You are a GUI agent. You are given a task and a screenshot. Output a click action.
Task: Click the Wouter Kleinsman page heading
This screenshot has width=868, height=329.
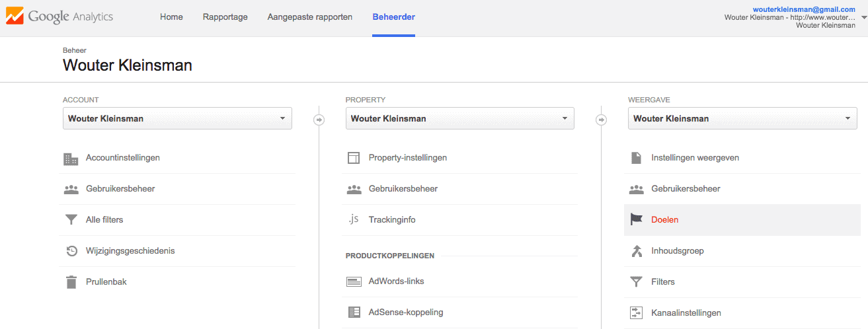(128, 65)
